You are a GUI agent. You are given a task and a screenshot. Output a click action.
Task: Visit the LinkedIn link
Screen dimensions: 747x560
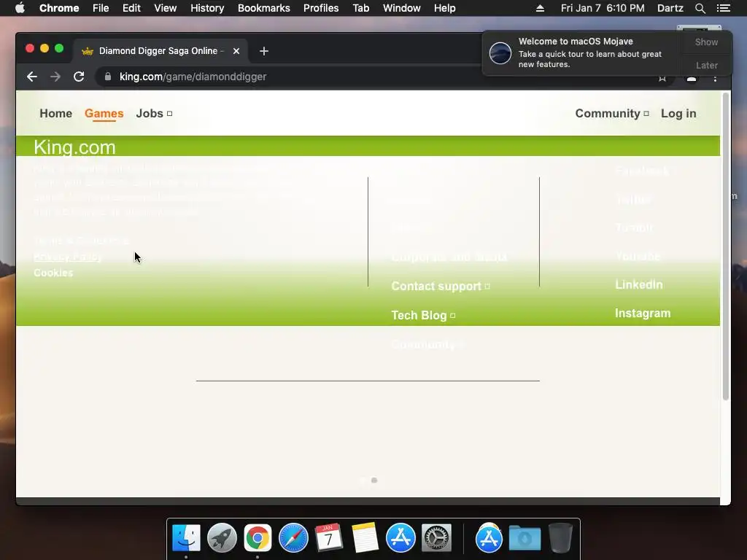coord(639,285)
